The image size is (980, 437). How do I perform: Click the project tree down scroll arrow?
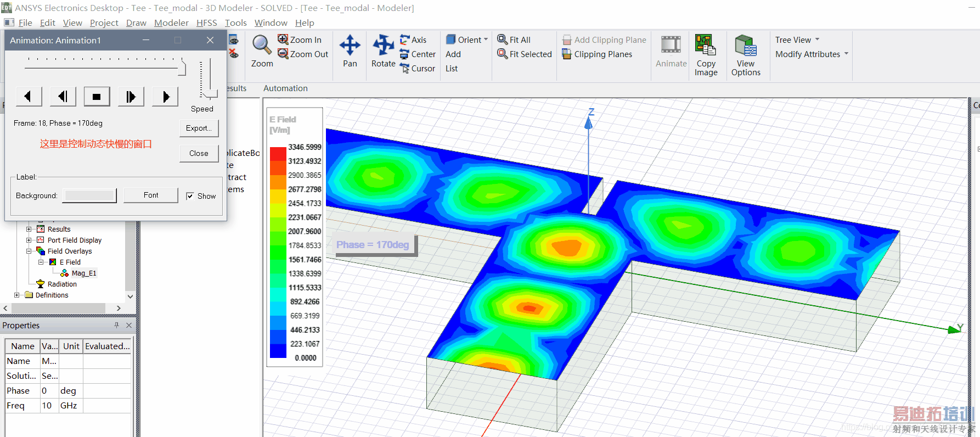(130, 296)
